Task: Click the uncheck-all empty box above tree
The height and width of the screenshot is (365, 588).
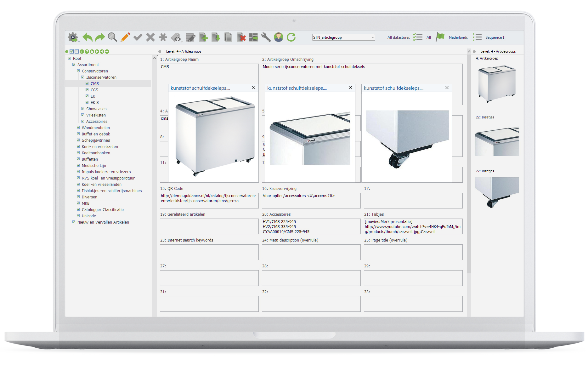Action: click(76, 52)
